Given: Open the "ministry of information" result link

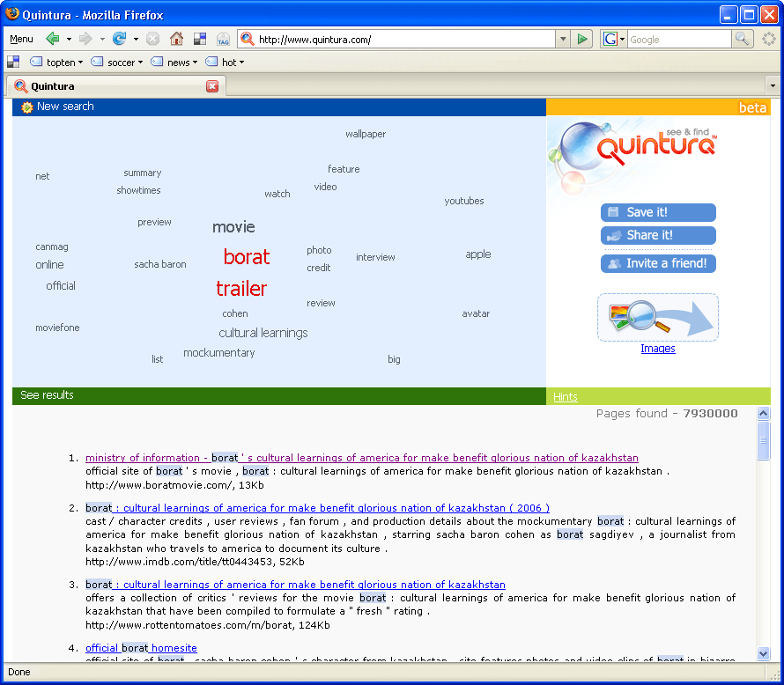Looking at the screenshot, I should coord(362,458).
